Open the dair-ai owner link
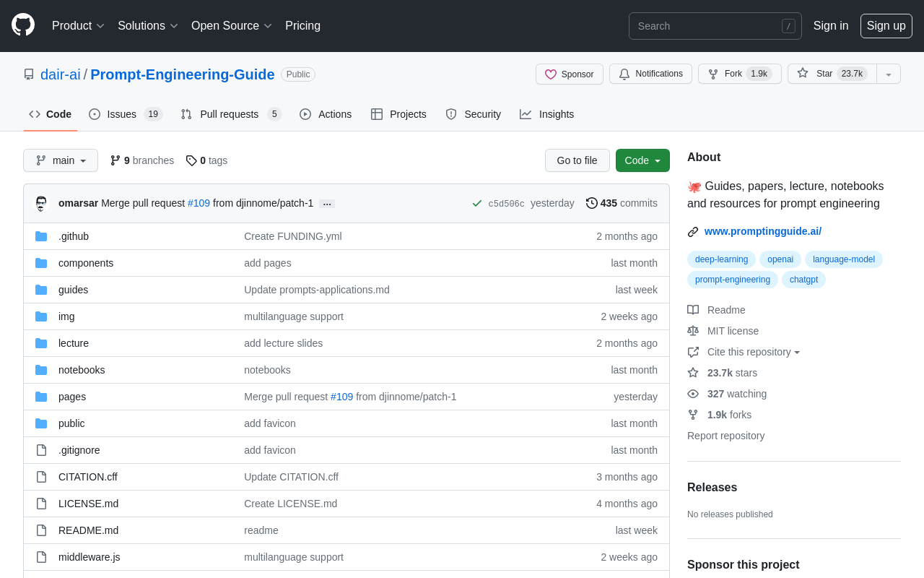Viewport: 924px width, 578px height. tap(61, 74)
